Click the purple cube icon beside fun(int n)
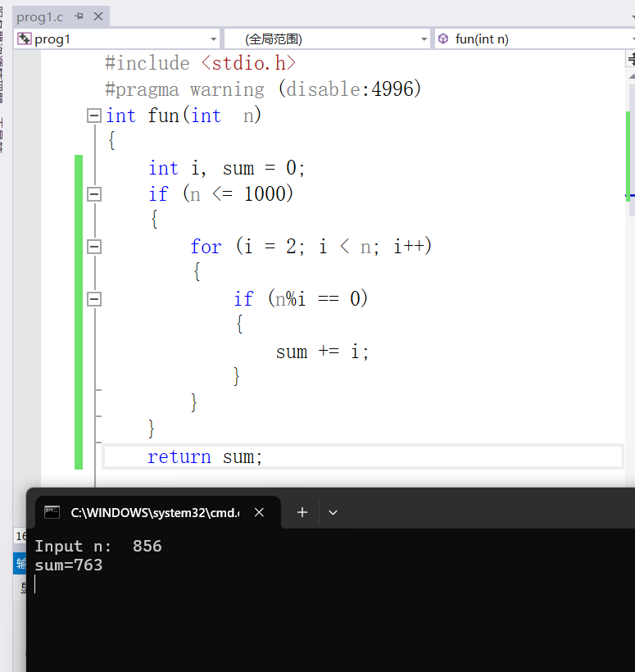The height and width of the screenshot is (672, 635). point(443,39)
